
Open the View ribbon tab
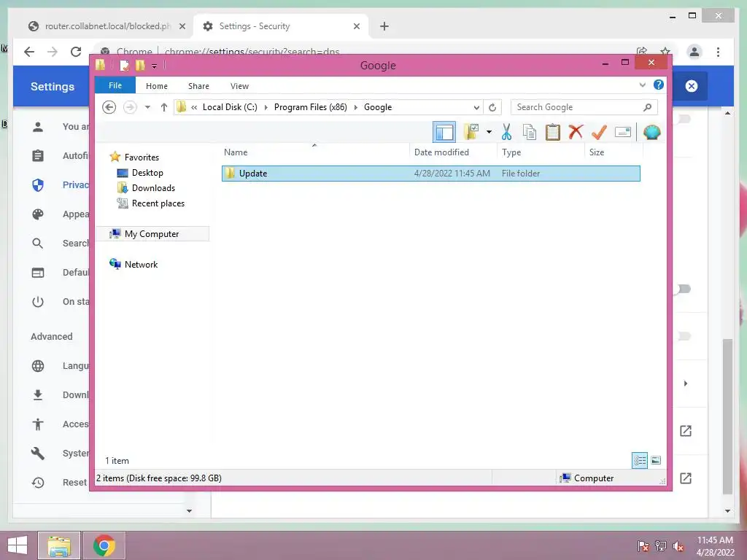(239, 86)
